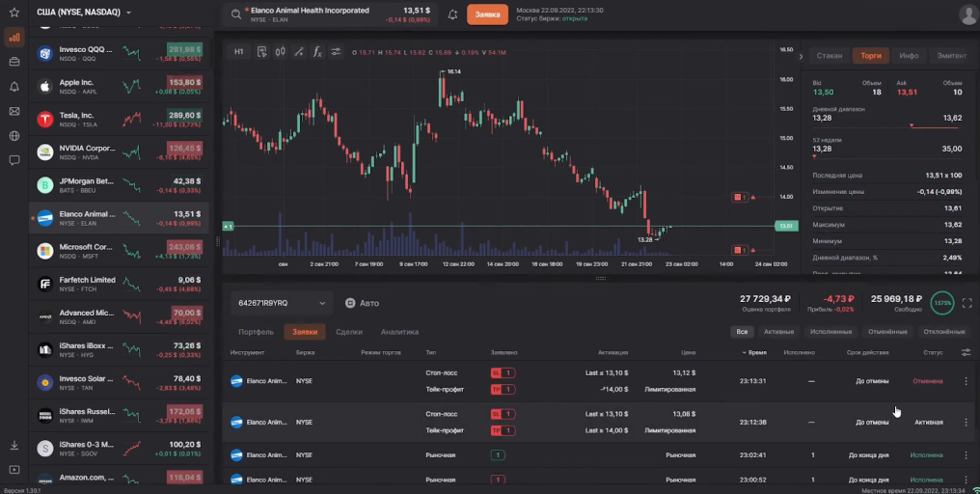The width and height of the screenshot is (980, 494).
Task: Open the chat bubble icon in sidebar
Action: click(x=14, y=160)
